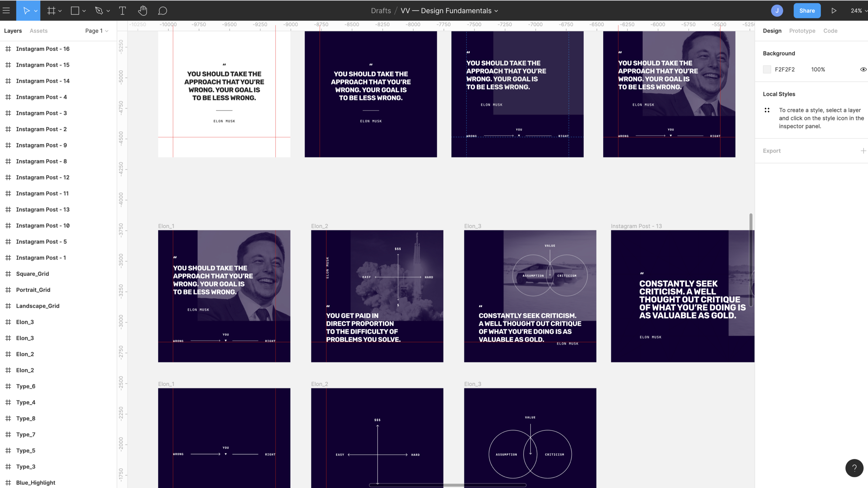Select the Rectangle shape tool
This screenshot has width=868, height=488.
tap(75, 11)
